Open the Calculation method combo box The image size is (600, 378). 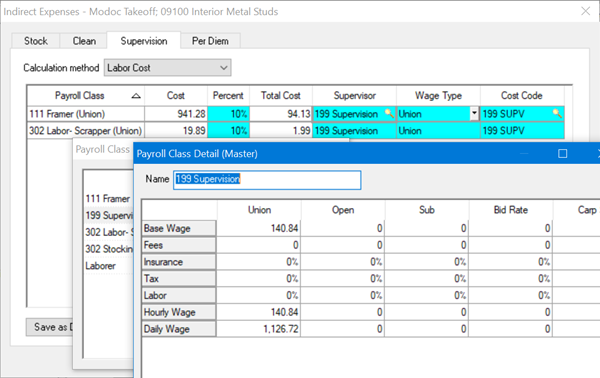click(168, 68)
